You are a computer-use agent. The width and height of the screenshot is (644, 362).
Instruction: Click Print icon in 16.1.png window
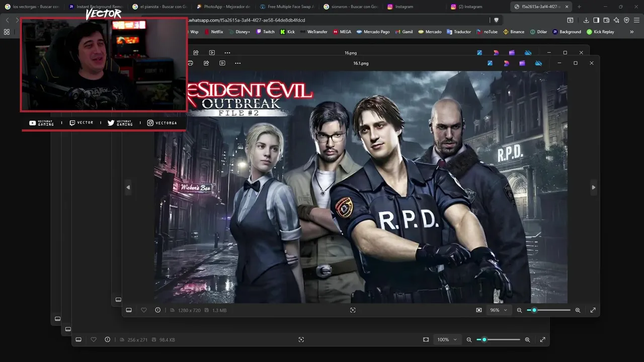tap(190, 63)
